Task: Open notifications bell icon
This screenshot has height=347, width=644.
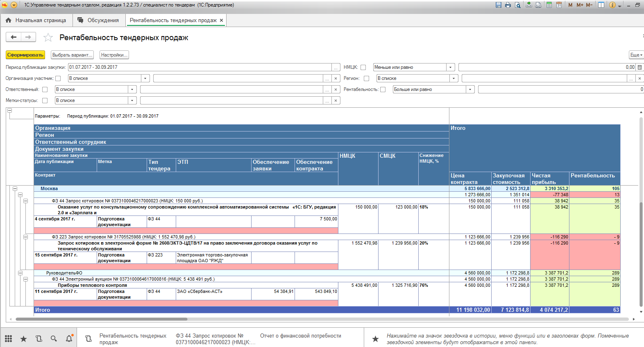Action: (69, 338)
